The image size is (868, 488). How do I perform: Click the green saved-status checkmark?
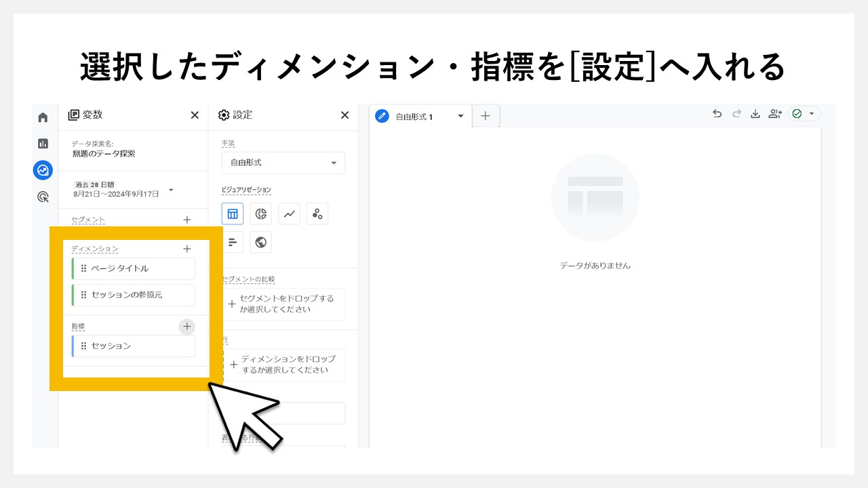(x=798, y=115)
